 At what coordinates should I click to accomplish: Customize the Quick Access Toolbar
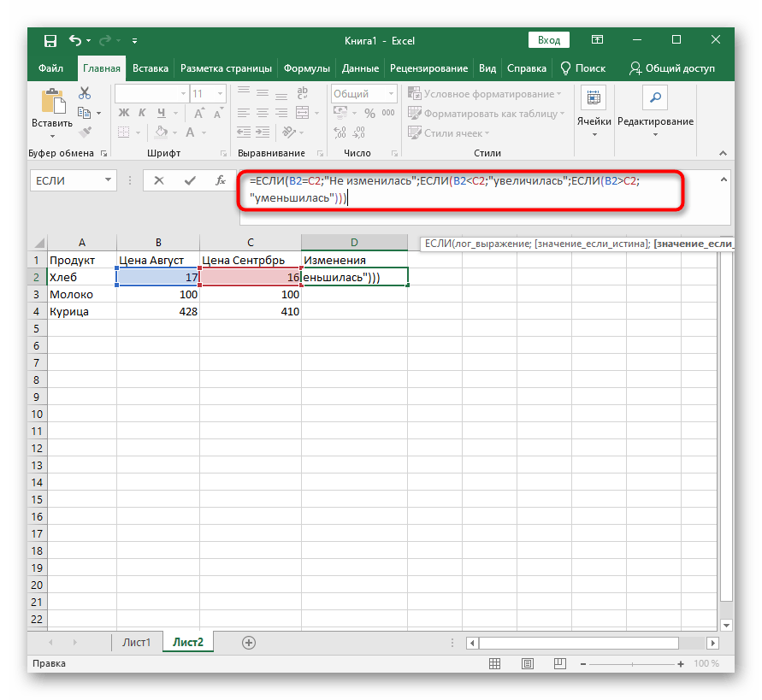pyautogui.click(x=134, y=41)
